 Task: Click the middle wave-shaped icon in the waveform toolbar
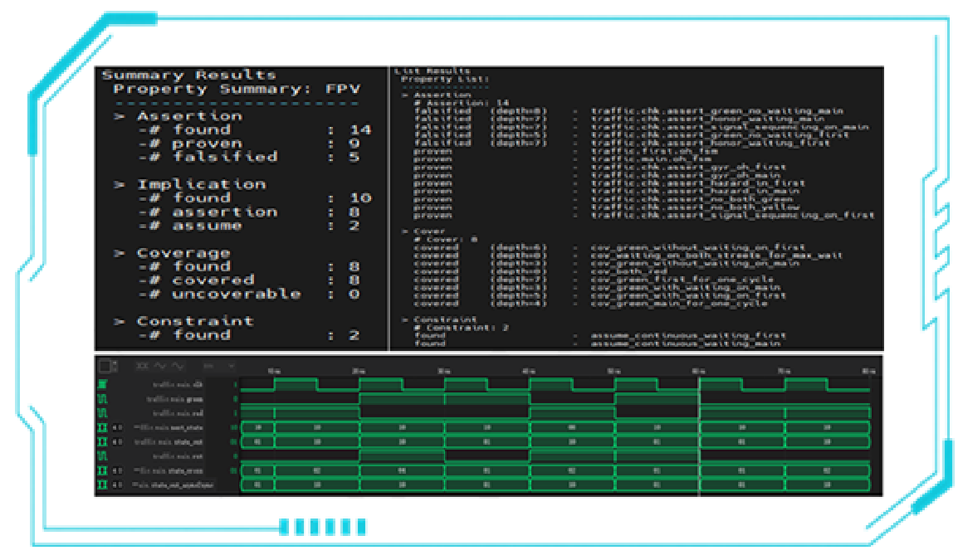160,366
